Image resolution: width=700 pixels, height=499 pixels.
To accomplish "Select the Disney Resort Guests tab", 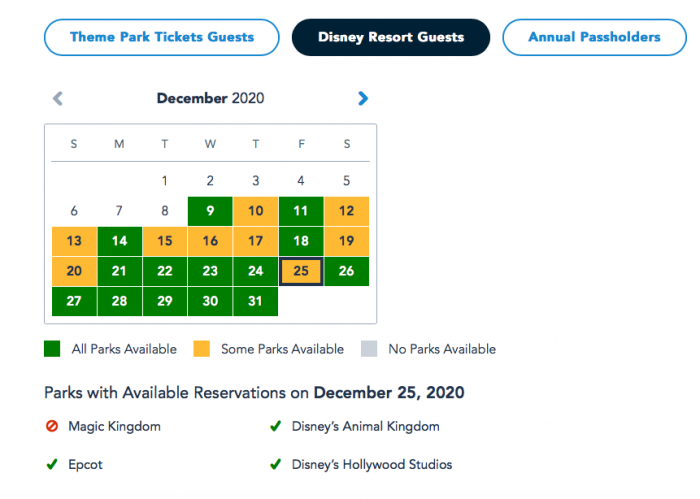I will (391, 37).
